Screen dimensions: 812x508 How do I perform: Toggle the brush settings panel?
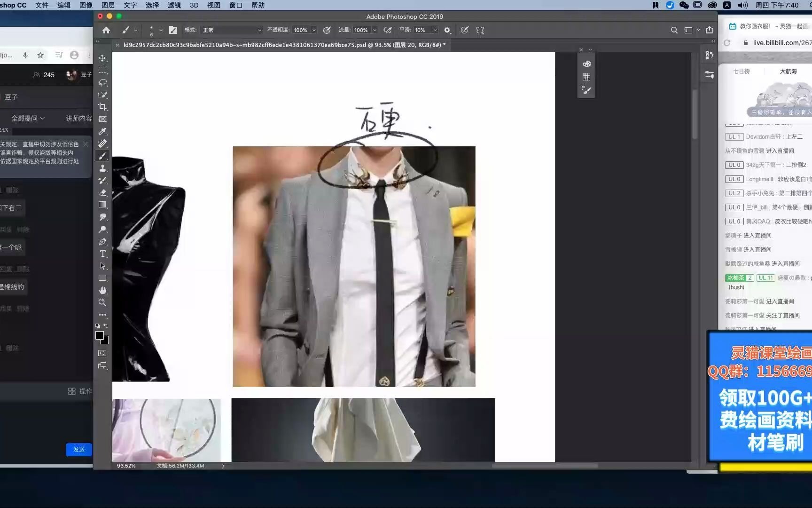pos(173,30)
